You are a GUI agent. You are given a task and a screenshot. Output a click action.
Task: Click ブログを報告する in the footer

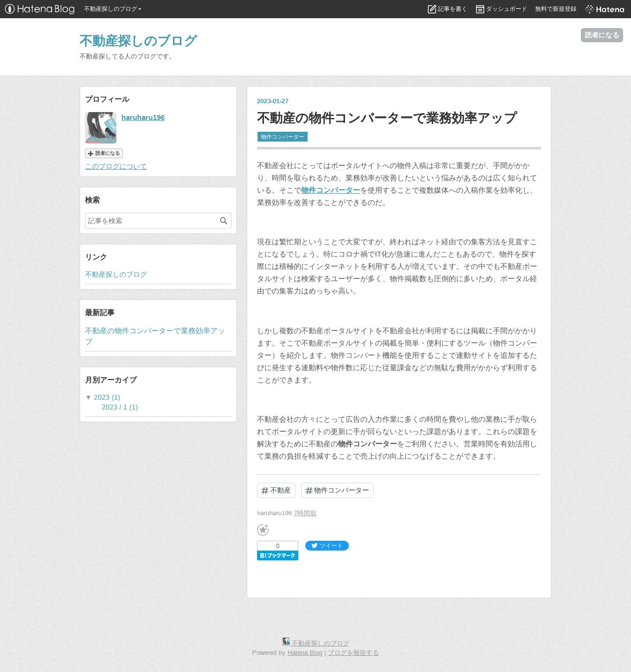[353, 652]
